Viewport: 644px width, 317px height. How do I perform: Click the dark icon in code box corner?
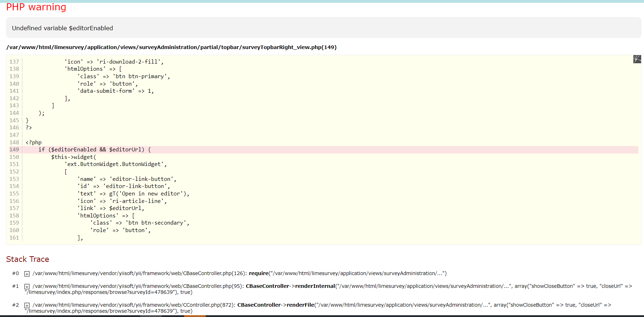coord(637,59)
